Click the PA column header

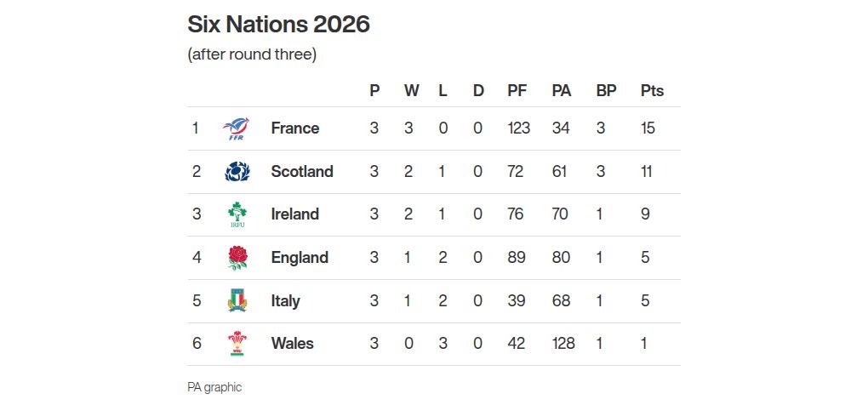[562, 90]
